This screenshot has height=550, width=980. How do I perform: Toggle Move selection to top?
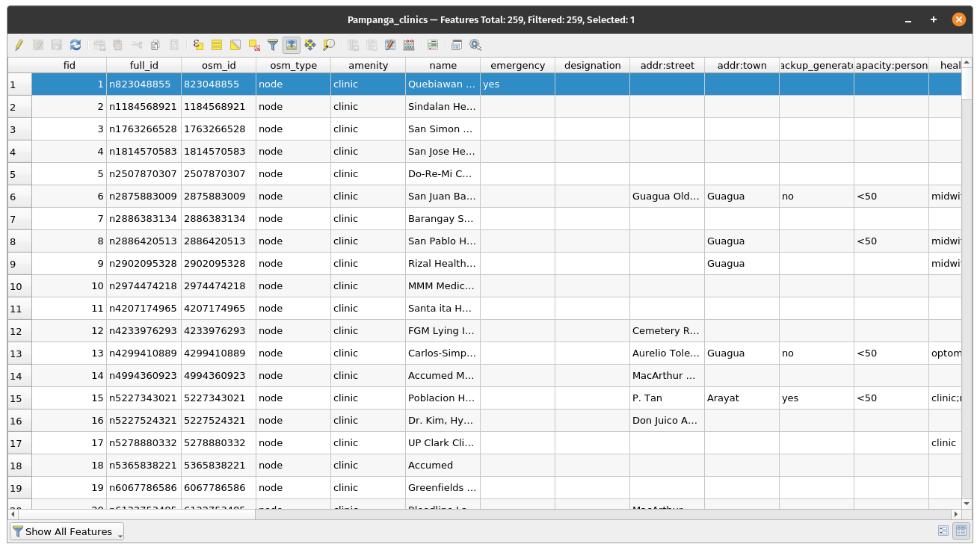pos(292,45)
